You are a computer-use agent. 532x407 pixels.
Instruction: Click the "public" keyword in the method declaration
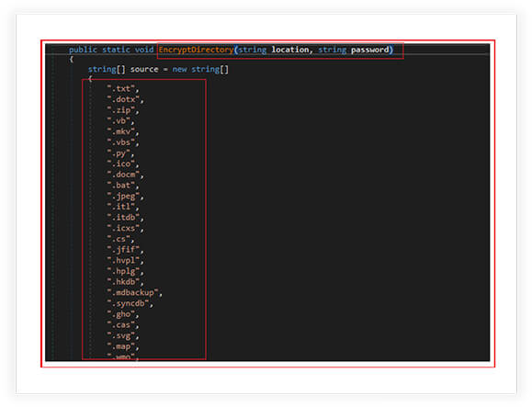click(x=83, y=50)
